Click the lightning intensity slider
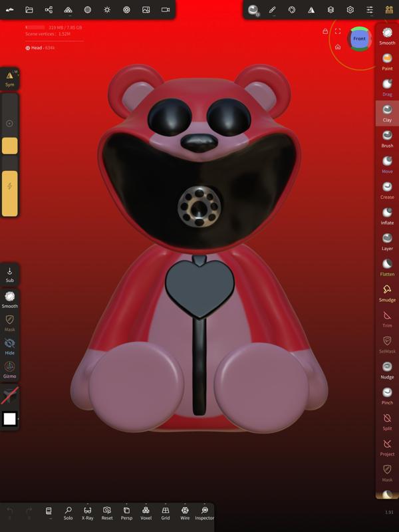The width and height of the screenshot is (399, 532). pos(9,186)
